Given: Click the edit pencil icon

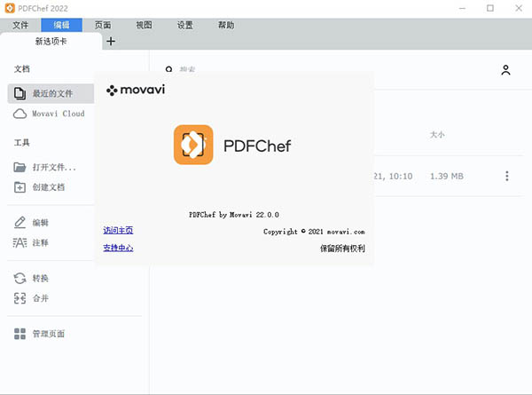Looking at the screenshot, I should 20,223.
